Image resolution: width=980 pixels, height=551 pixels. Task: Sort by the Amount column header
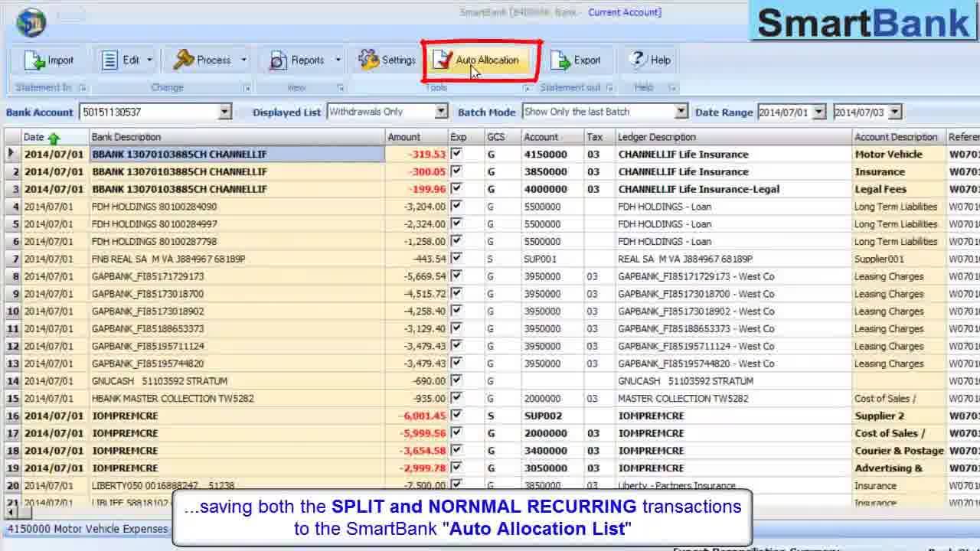coord(416,137)
